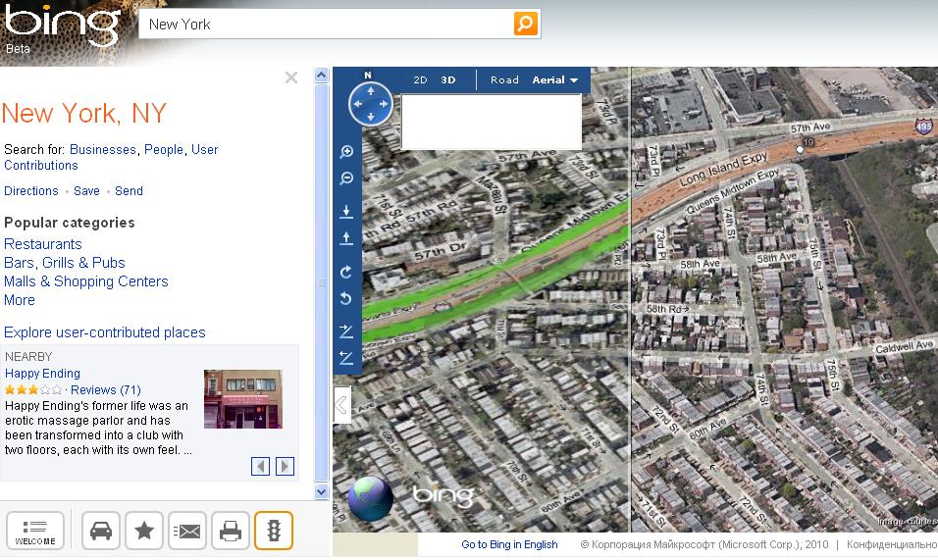Open Reviews (71) link
This screenshot has width=938, height=560.
pos(106,389)
